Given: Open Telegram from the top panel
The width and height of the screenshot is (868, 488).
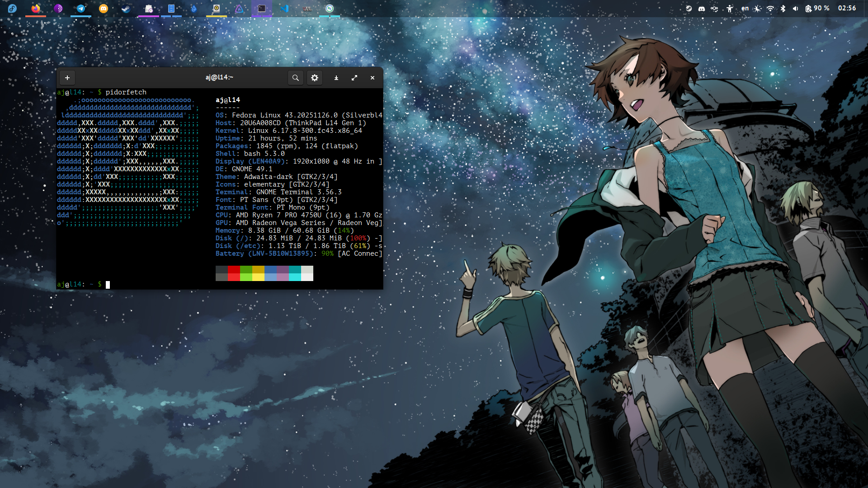Looking at the screenshot, I should 81,8.
